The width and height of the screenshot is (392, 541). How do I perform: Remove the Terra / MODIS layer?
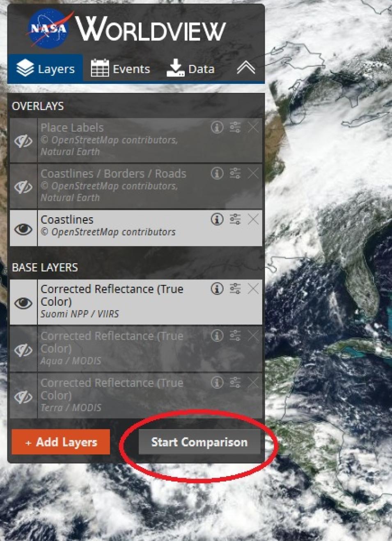tap(253, 383)
